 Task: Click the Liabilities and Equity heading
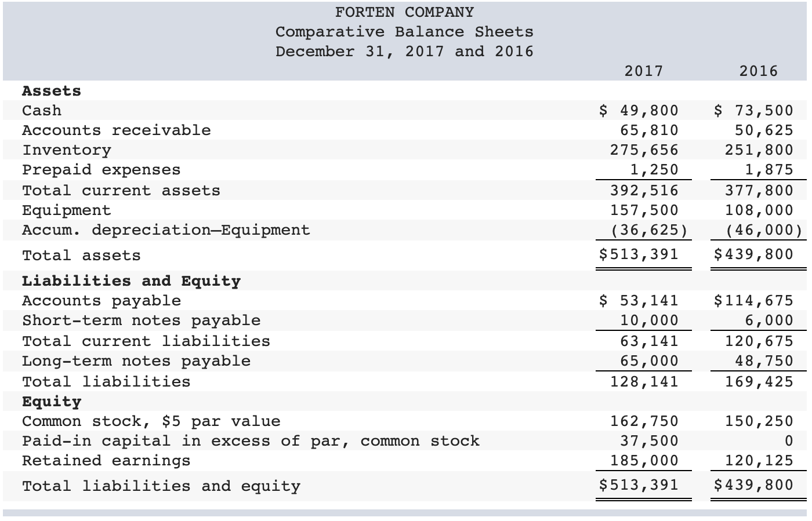(x=132, y=281)
